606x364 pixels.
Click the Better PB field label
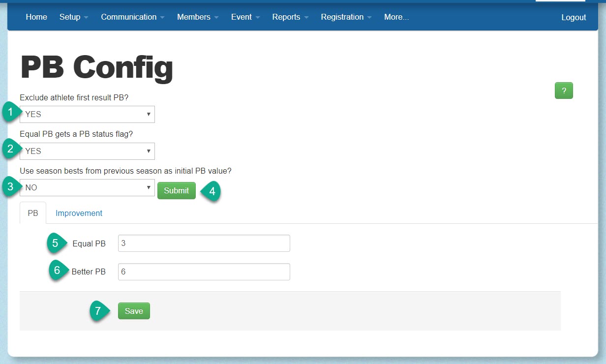tap(89, 272)
